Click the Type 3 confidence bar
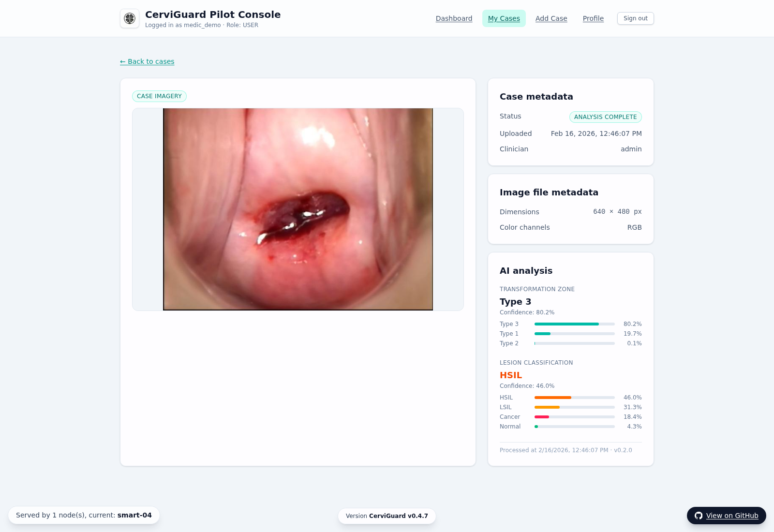The width and height of the screenshot is (774, 532). pyautogui.click(x=574, y=324)
